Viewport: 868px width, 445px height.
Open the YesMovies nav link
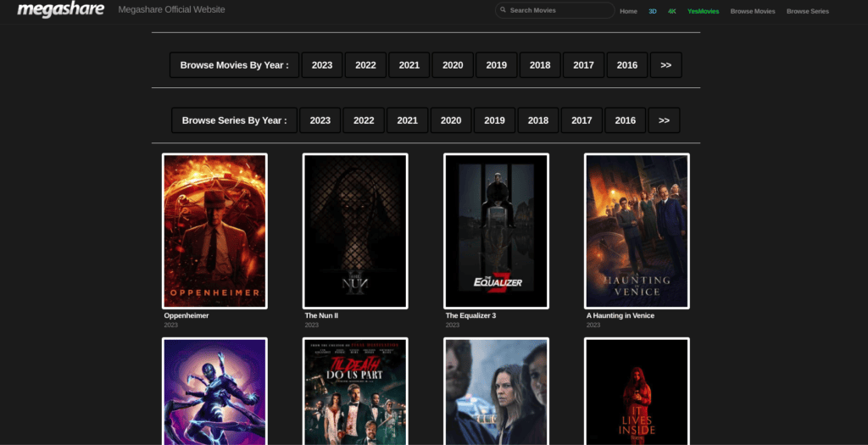703,11
